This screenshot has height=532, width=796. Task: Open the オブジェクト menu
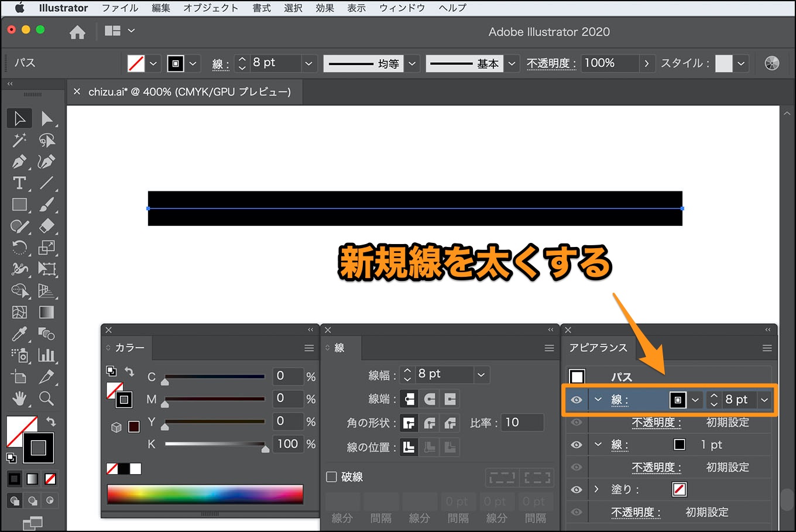[211, 8]
